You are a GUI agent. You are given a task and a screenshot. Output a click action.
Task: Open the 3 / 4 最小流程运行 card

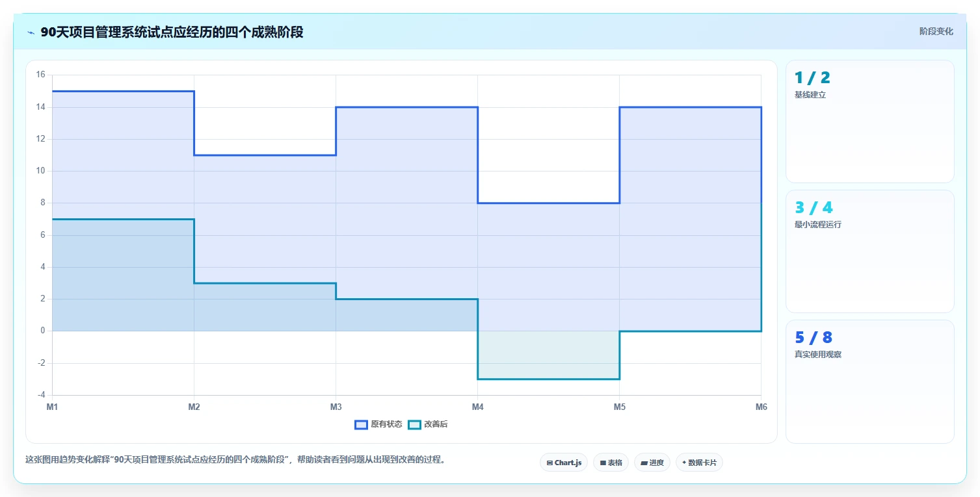pos(870,251)
